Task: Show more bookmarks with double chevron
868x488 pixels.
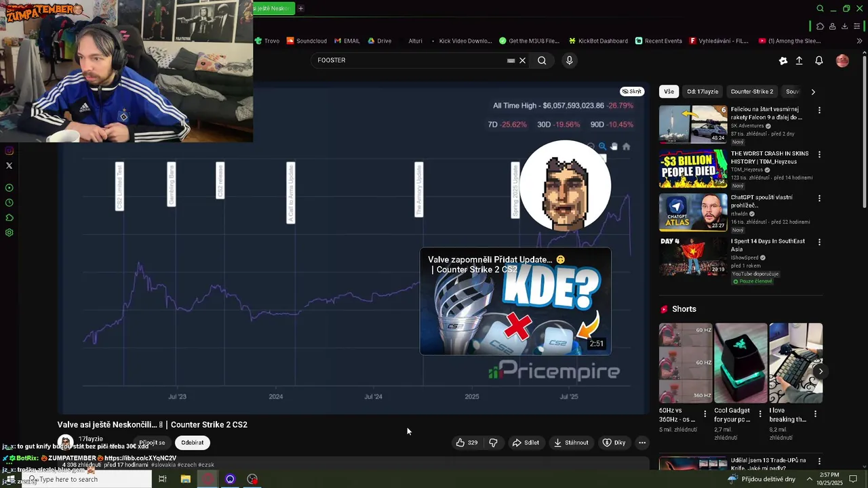Action: [859, 41]
